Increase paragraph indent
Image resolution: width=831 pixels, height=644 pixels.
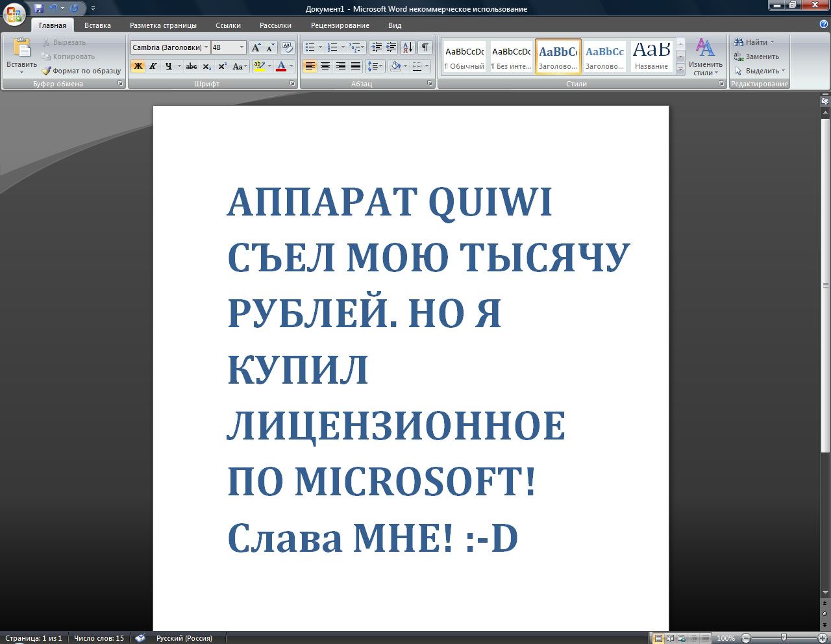(391, 47)
